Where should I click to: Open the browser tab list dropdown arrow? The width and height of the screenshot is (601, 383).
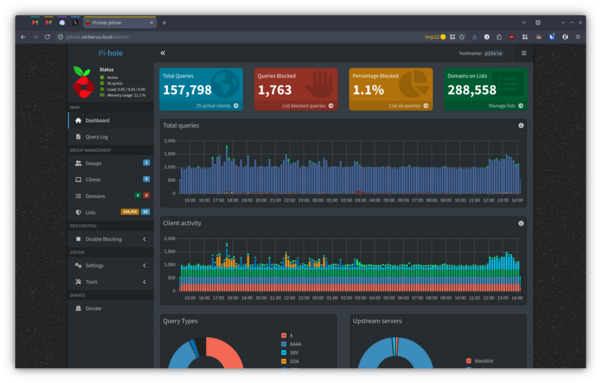524,23
